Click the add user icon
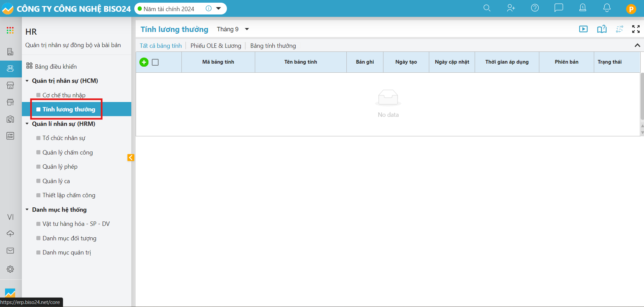The height and width of the screenshot is (307, 644). point(511,8)
